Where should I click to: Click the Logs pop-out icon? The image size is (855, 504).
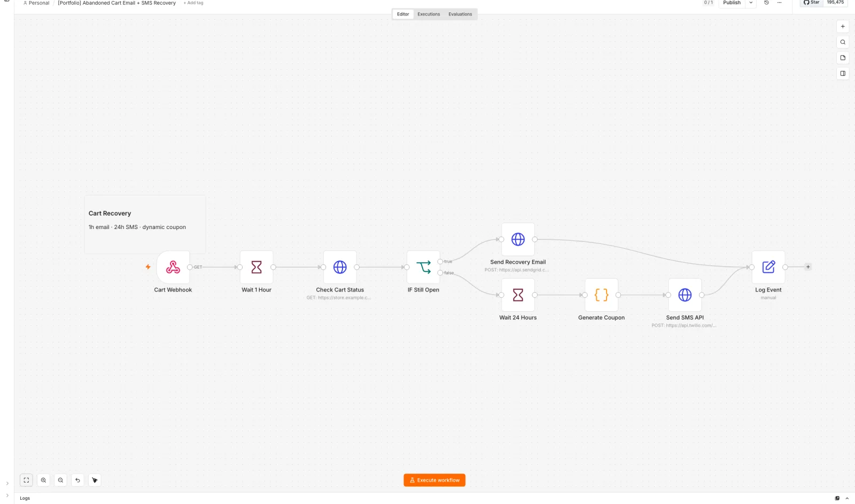coord(837,498)
